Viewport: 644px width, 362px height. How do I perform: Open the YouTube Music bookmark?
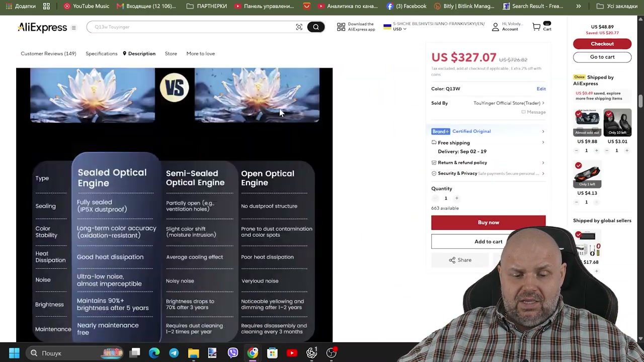pos(87,6)
